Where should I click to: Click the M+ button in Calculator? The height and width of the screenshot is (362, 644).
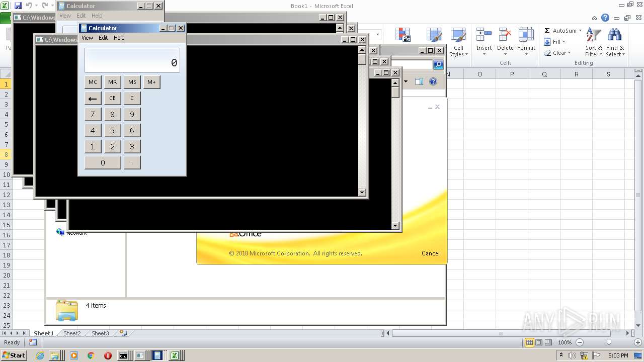[x=151, y=82]
